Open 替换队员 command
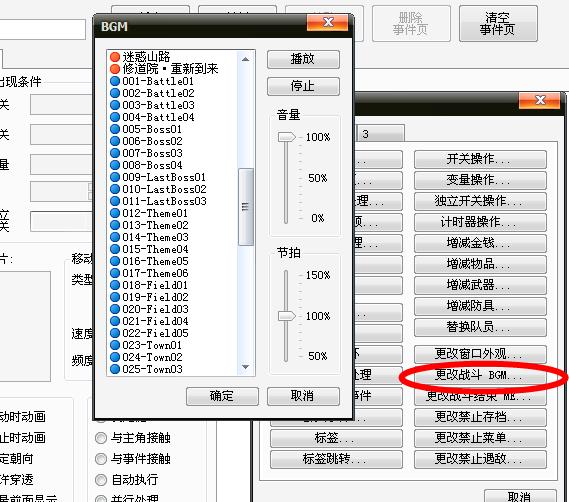 pos(480,327)
